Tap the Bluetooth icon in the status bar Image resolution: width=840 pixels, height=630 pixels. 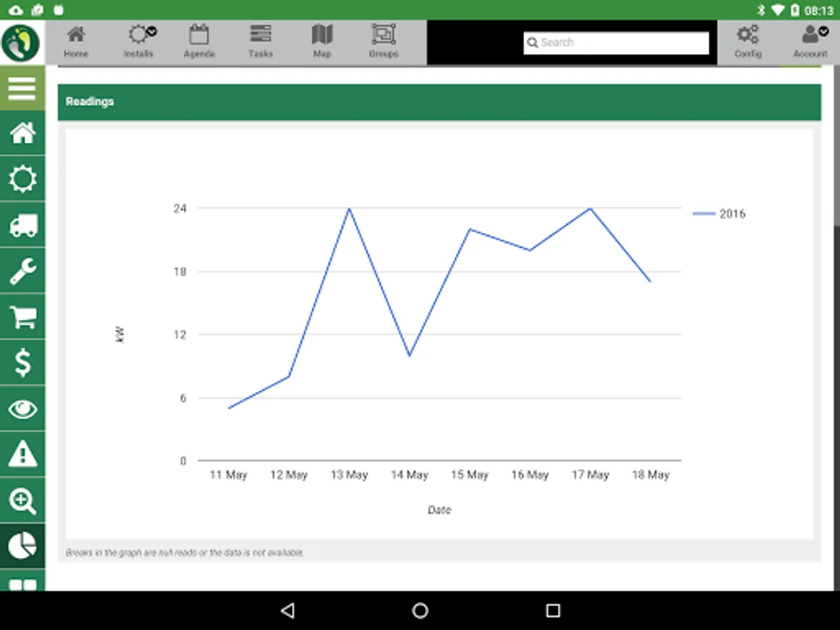tap(762, 10)
